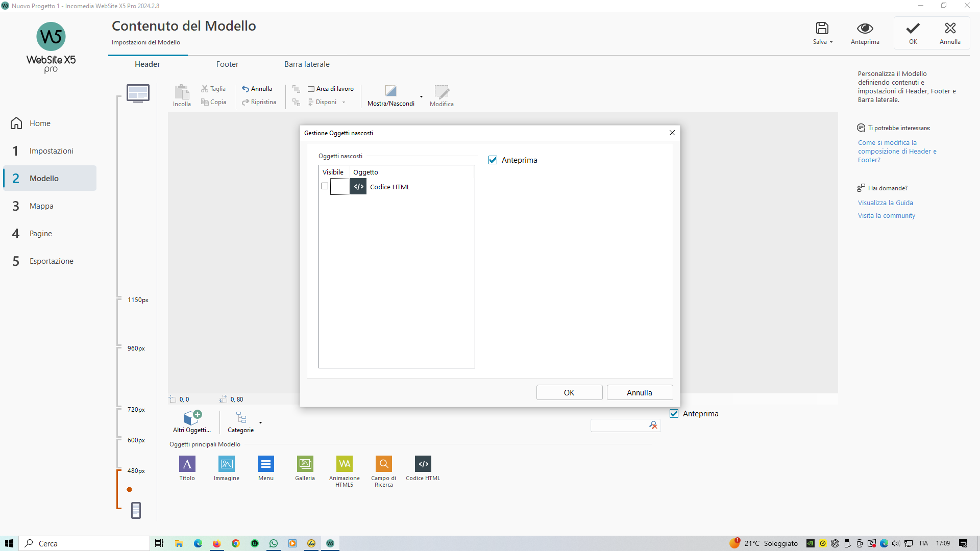Click the Codice HTML object in bottom panel
This screenshot has height=551, width=980.
tap(423, 464)
